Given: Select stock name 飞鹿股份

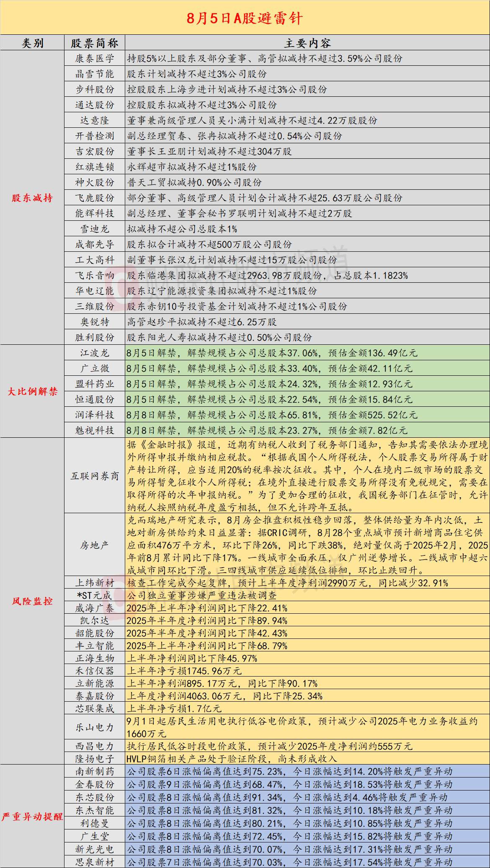Looking at the screenshot, I should (95, 198).
